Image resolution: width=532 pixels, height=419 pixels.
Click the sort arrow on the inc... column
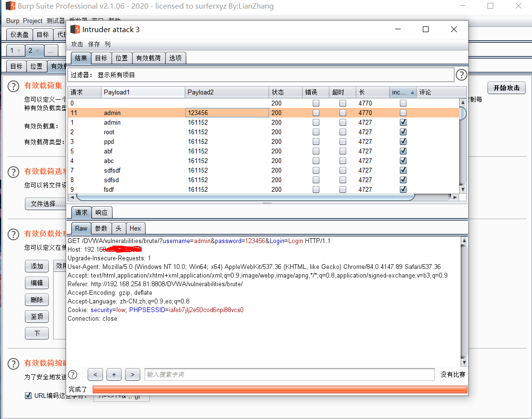click(x=412, y=93)
